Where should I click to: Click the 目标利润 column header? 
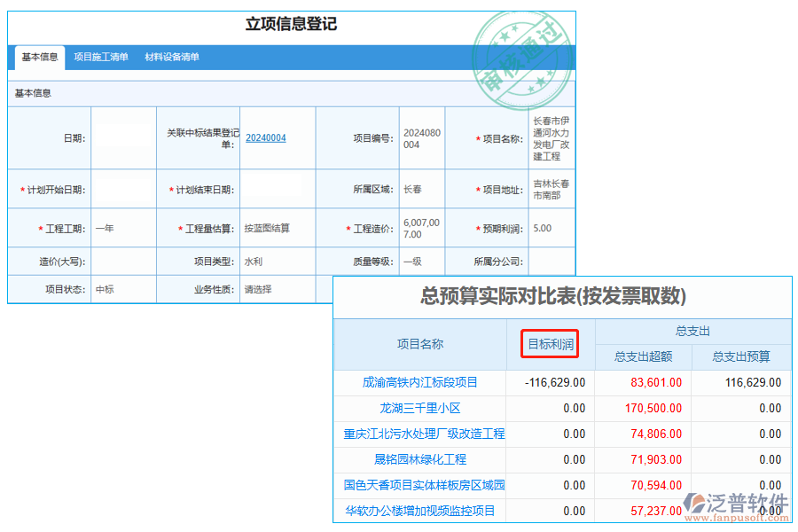[x=550, y=344]
